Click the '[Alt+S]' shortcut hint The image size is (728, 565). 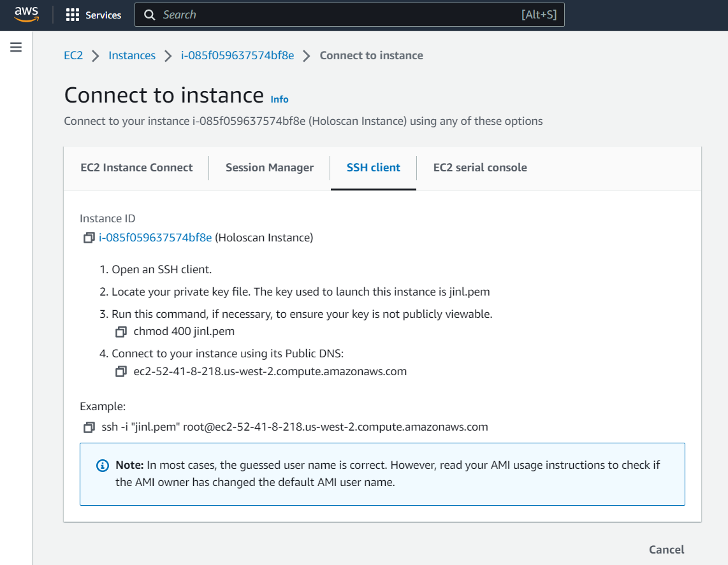point(539,15)
